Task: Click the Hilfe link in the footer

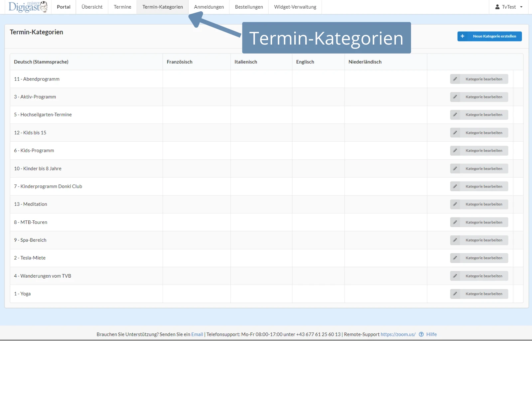Action: click(432, 334)
